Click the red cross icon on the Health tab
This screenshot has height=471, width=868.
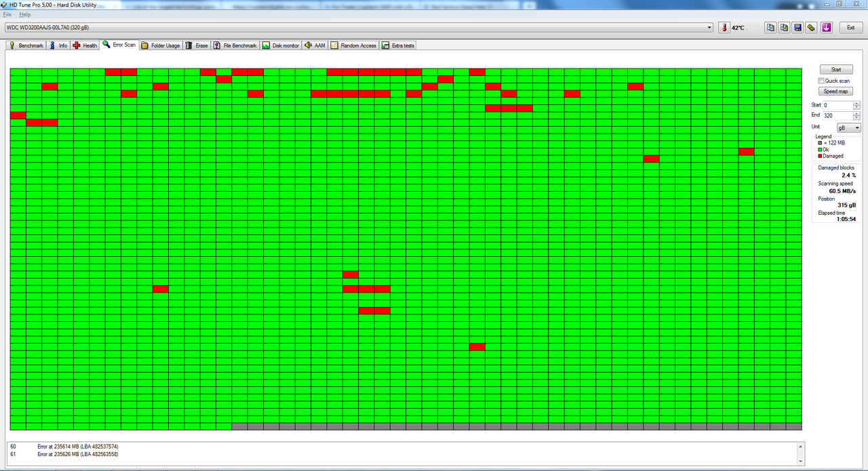pos(77,45)
